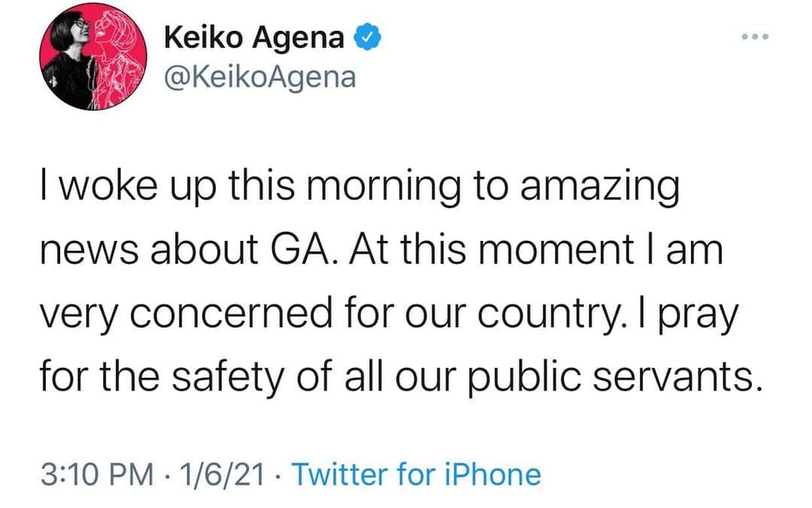The width and height of the screenshot is (812, 508).
Task: Open the @KeikoAgena handle link
Action: (x=260, y=78)
